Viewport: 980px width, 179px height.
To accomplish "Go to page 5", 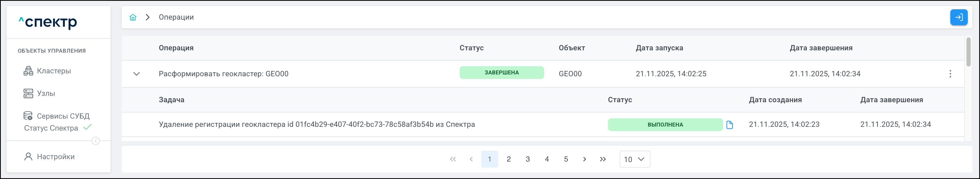I will pos(566,159).
